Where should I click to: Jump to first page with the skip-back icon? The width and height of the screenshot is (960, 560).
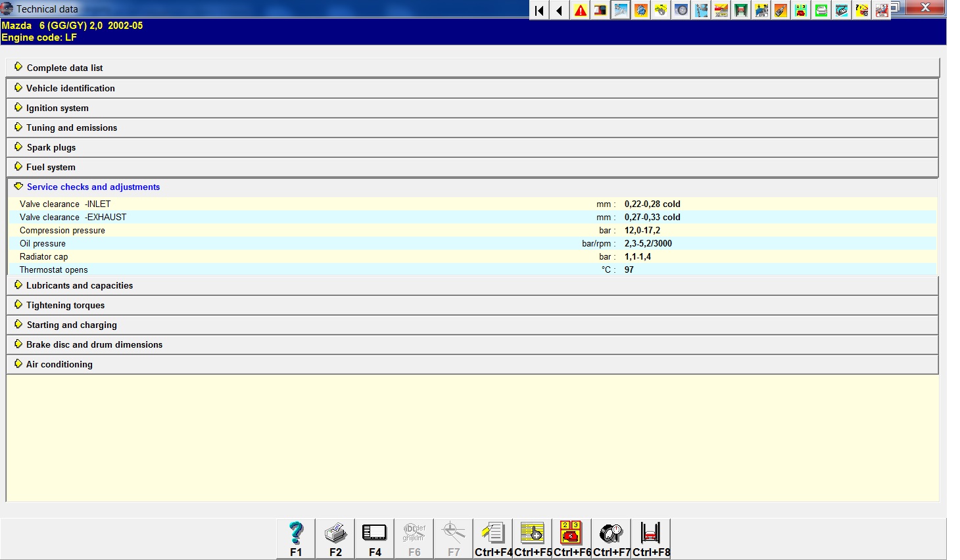(539, 11)
